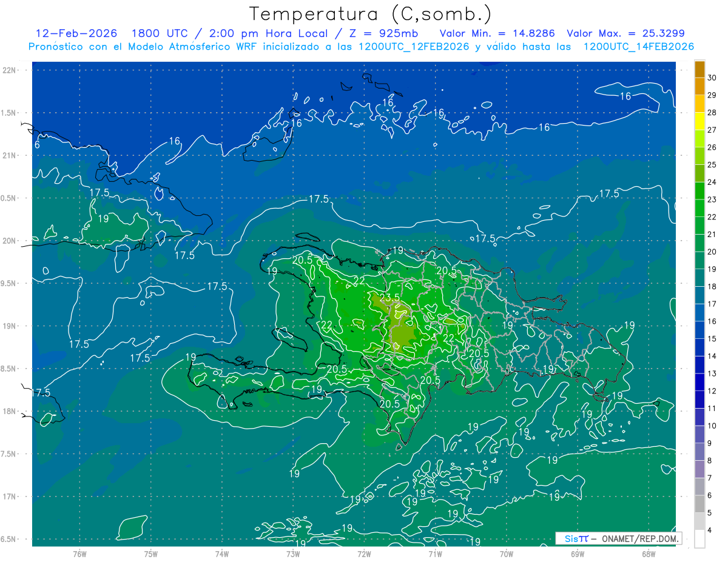This screenshot has height=562, width=728.
Task: Click the "28" value on the color scale
Action: point(712,112)
